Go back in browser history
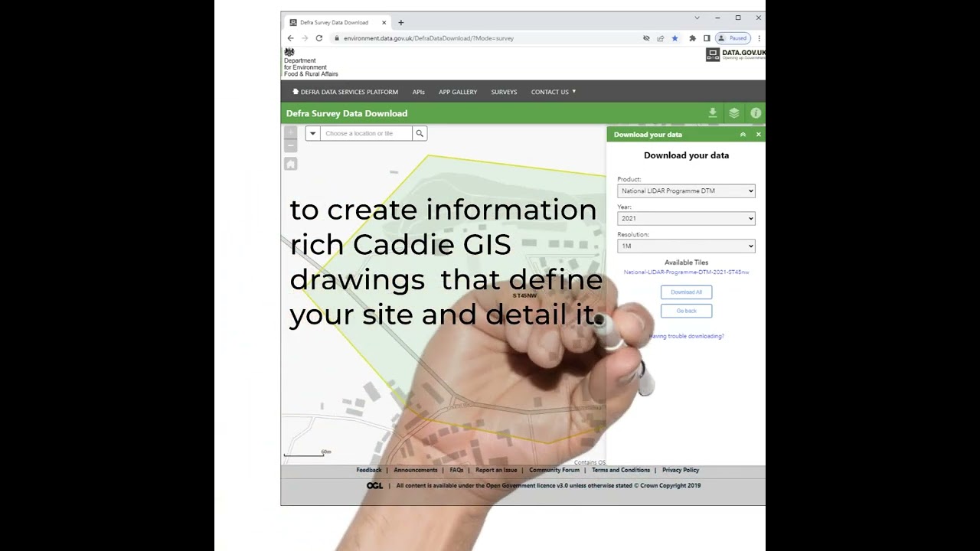The height and width of the screenshot is (551, 980). (290, 38)
